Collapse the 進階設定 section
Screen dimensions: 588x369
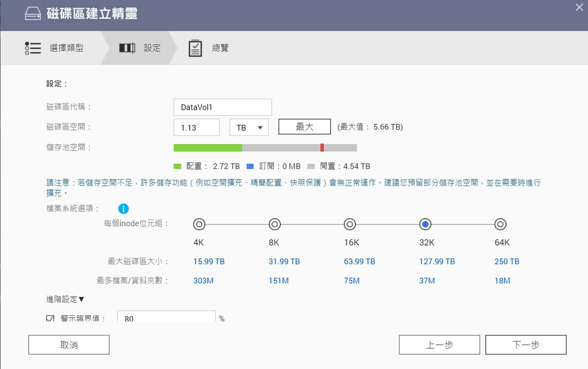65,299
